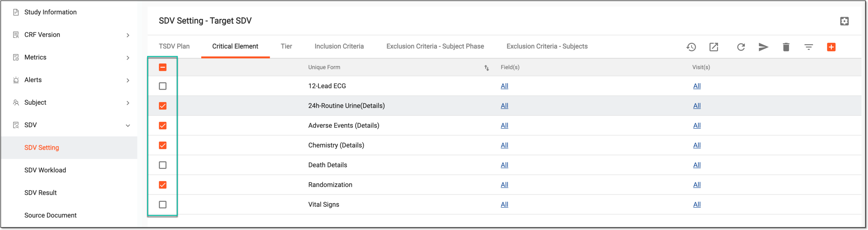Open Chemistry Visit(s) All link
Viewport: 868px width, 230px height.
[x=697, y=146]
